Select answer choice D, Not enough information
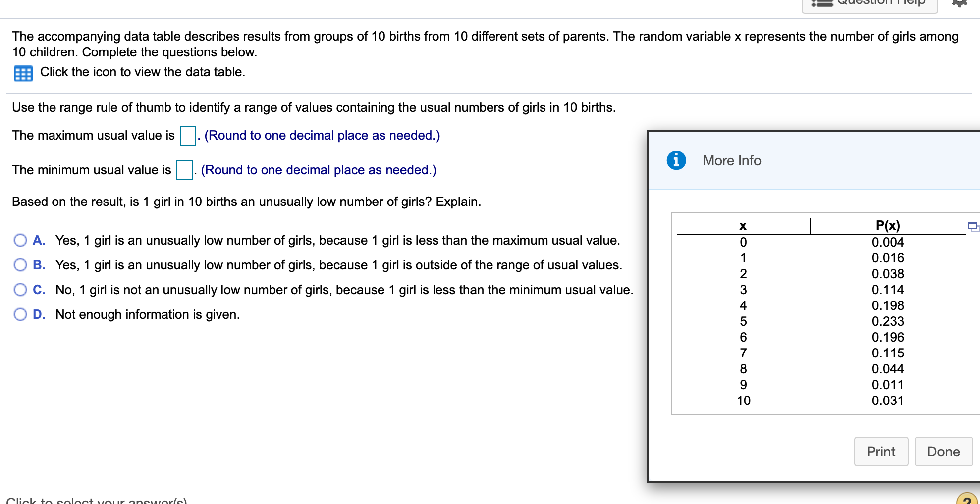This screenshot has height=504, width=980. pyautogui.click(x=20, y=314)
